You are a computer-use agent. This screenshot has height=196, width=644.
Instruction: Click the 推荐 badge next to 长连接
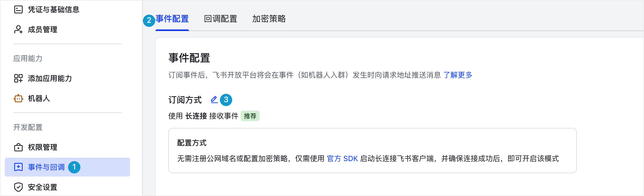click(250, 116)
